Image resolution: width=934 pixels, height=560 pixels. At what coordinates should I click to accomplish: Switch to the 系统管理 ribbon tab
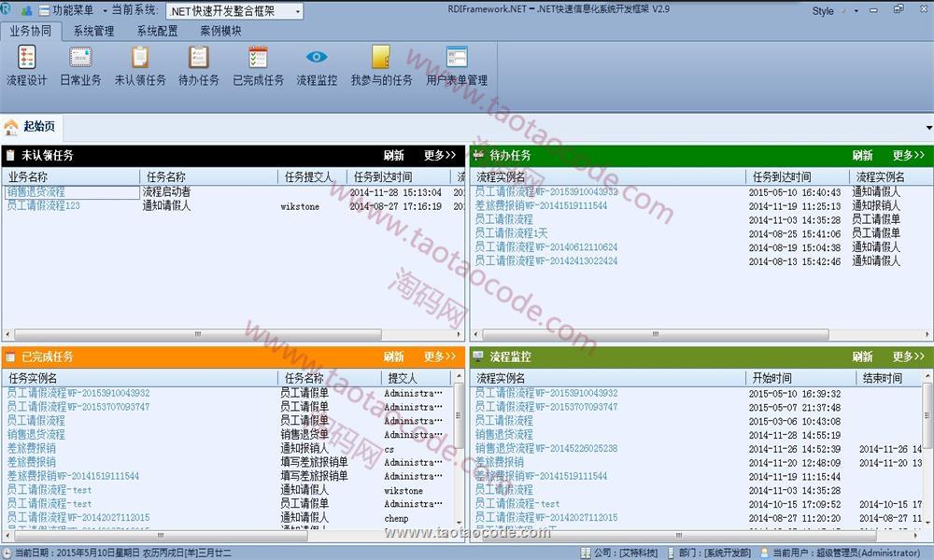pos(93,31)
